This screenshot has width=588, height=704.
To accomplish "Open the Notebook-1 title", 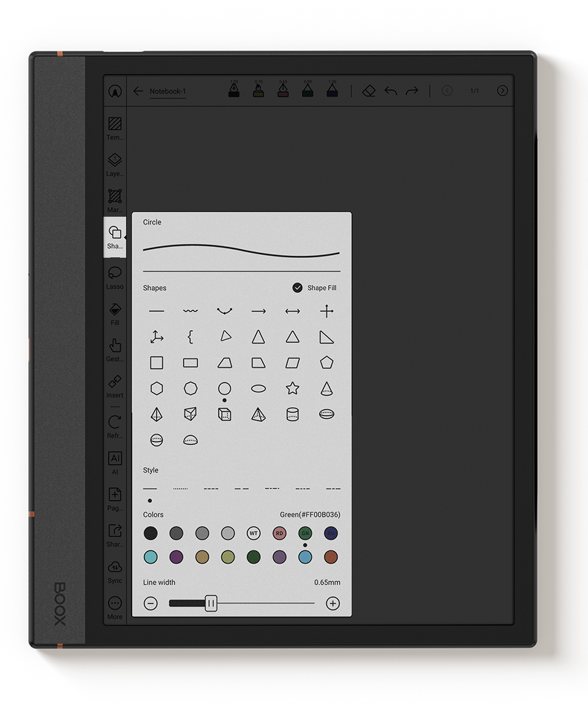I will pyautogui.click(x=167, y=91).
